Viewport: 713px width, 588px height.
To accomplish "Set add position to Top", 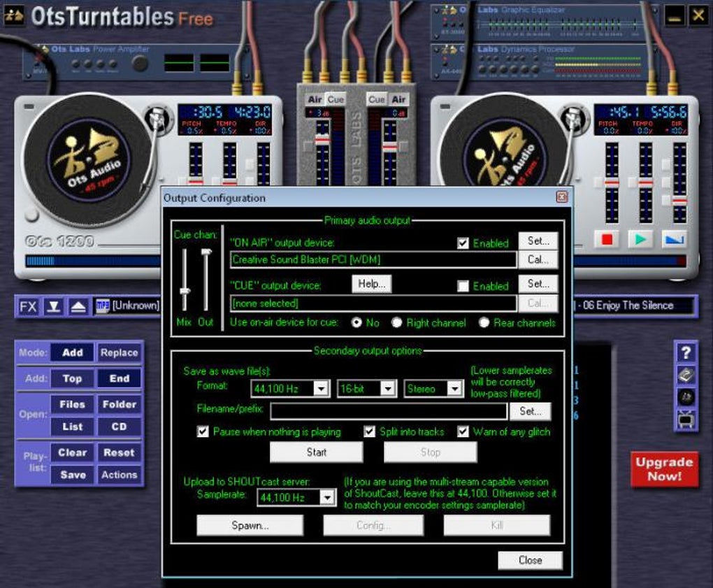I will coord(73,378).
